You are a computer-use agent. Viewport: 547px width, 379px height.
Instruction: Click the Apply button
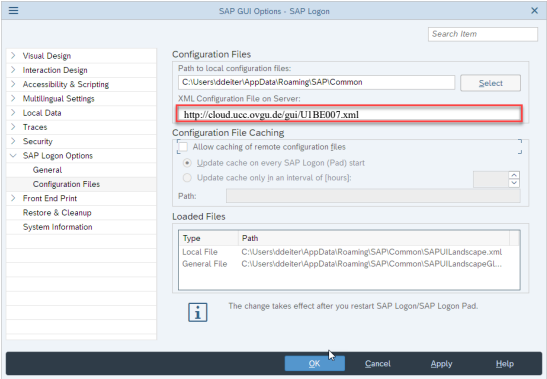(441, 364)
